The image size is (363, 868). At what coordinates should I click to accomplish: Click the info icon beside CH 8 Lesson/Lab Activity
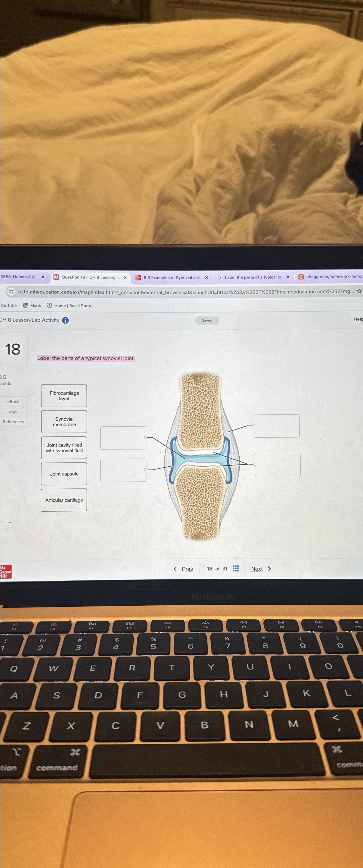[x=65, y=320]
